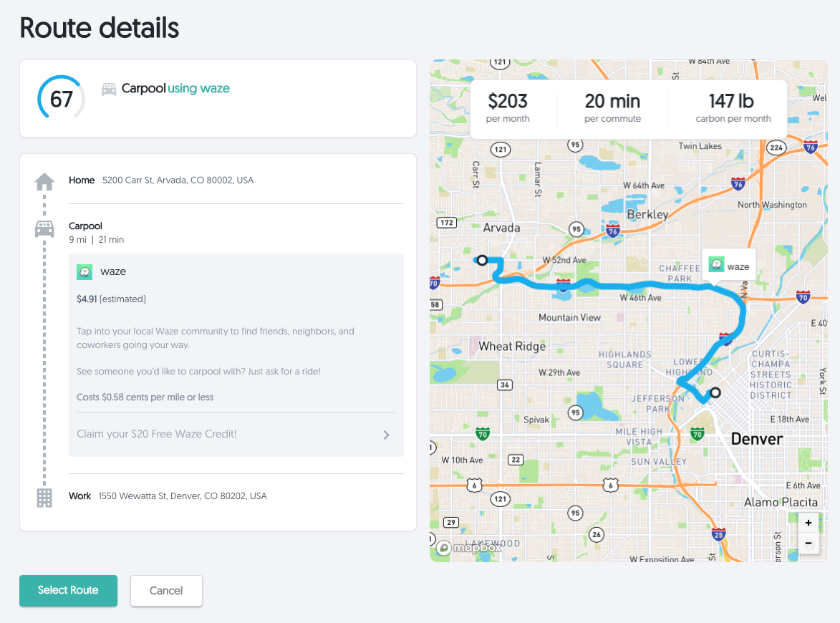Click the Home house icon
840x623 pixels.
44,182
